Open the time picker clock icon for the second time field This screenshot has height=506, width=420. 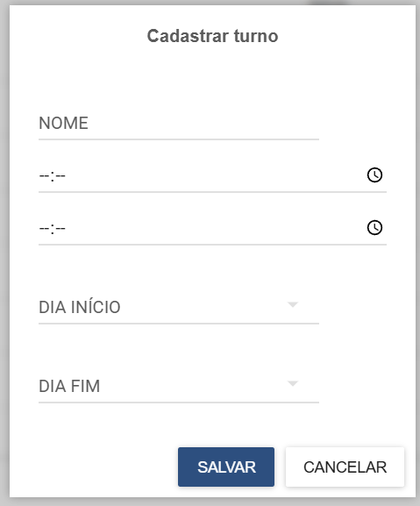pos(374,228)
